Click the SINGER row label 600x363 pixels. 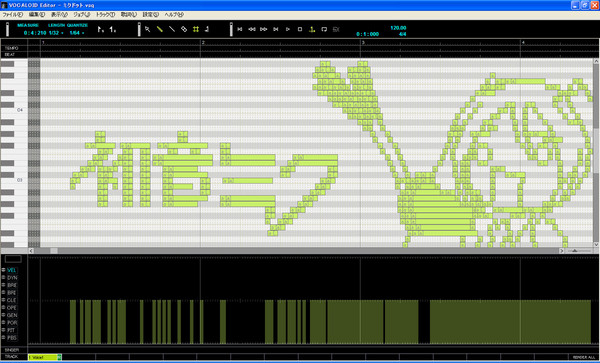coord(11,350)
